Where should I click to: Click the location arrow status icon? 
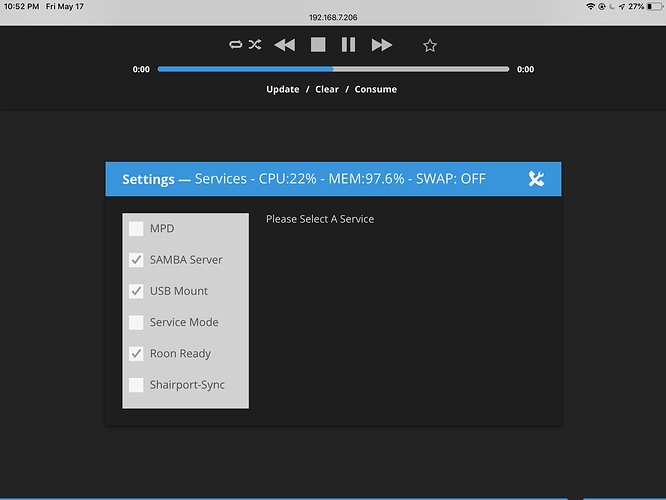(x=622, y=6)
